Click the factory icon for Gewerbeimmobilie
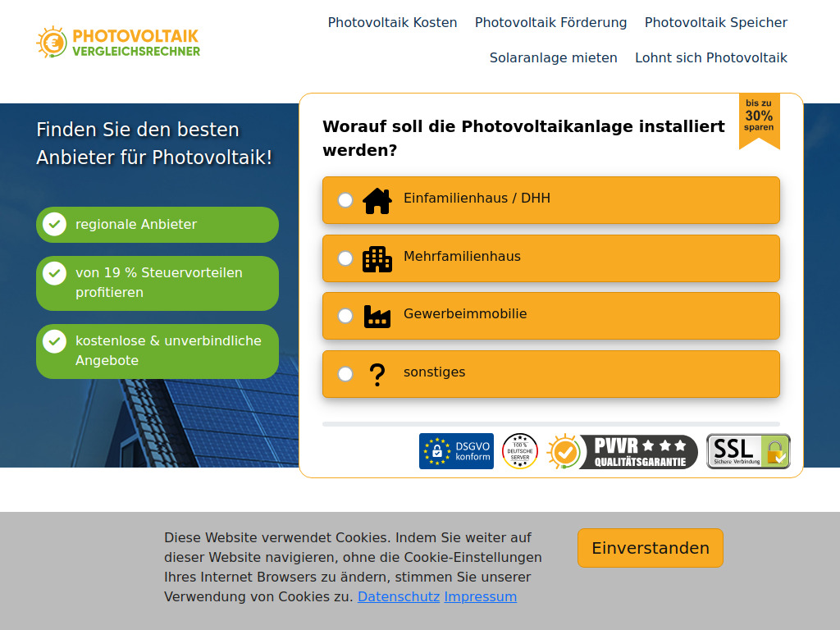This screenshot has height=630, width=840. tap(376, 315)
